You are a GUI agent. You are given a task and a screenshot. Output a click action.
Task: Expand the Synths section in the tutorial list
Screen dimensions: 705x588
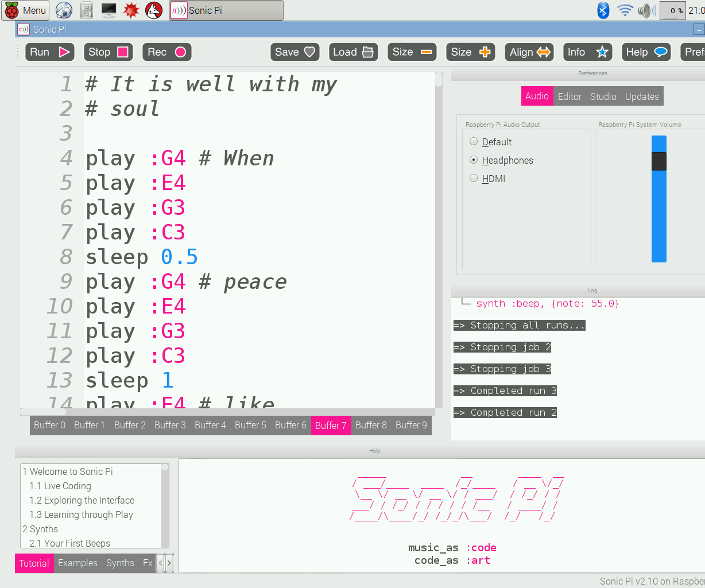point(40,529)
